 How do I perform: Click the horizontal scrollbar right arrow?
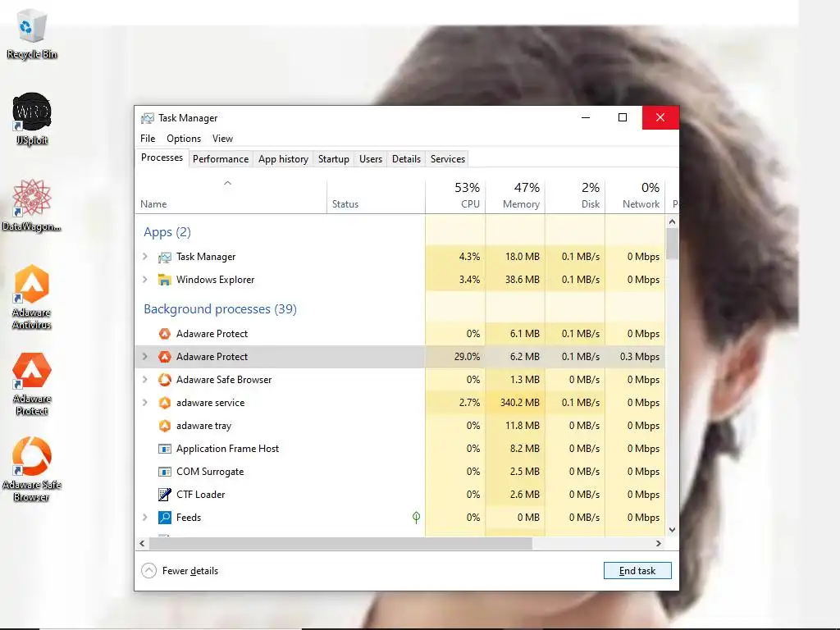(x=659, y=543)
